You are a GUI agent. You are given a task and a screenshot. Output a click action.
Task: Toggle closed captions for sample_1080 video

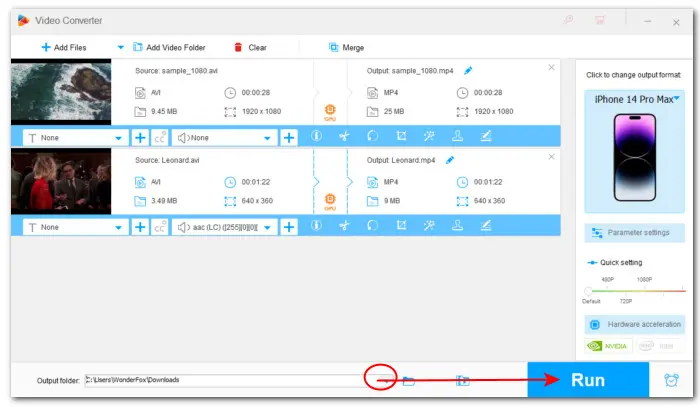click(160, 137)
